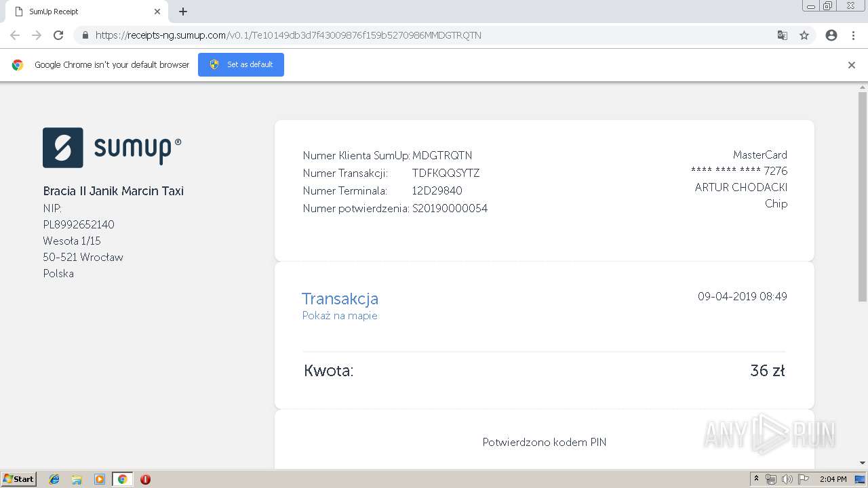Image resolution: width=868 pixels, height=488 pixels.
Task: Open the media player taskbar icon
Action: pos(100,479)
